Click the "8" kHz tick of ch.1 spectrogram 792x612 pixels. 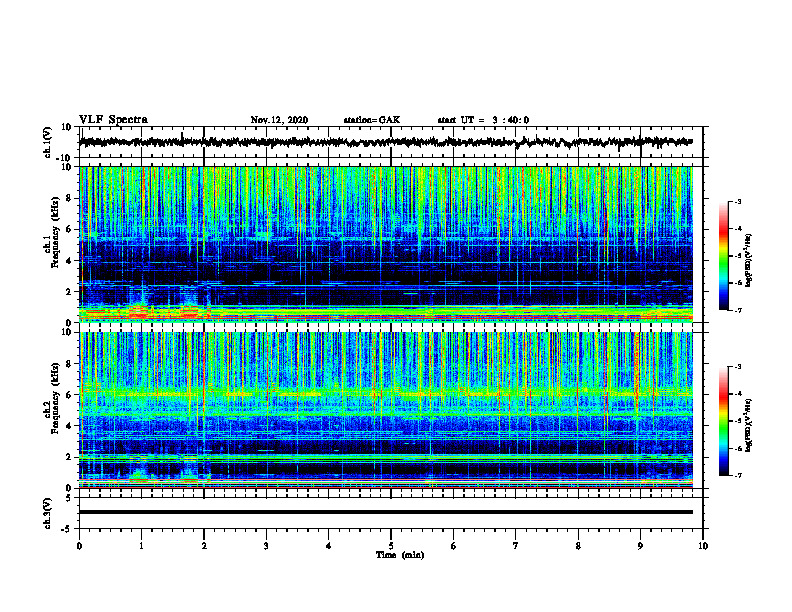click(69, 198)
